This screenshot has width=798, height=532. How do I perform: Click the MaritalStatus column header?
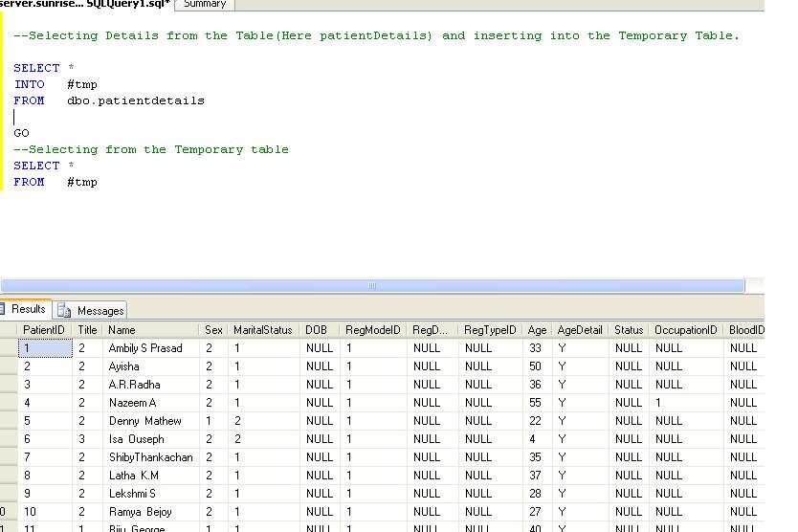tap(263, 330)
